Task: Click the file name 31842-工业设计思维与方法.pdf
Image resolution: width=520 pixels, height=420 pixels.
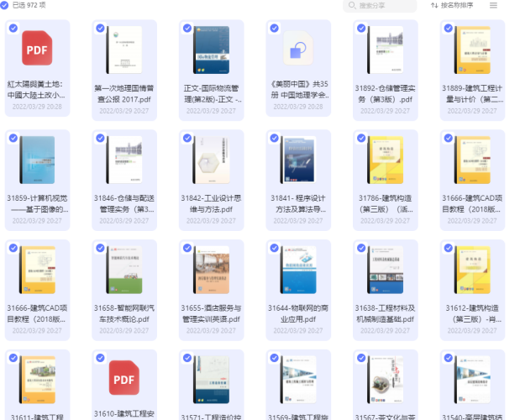Action: point(211,204)
